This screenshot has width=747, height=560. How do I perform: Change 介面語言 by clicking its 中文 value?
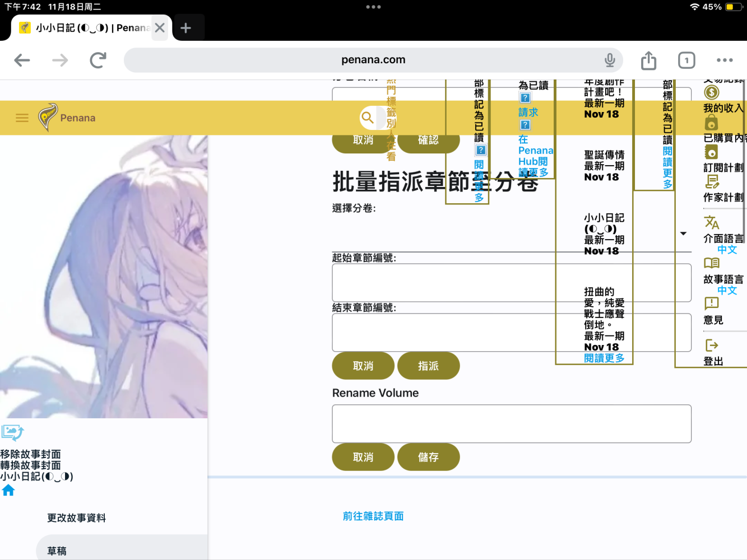coord(727,250)
